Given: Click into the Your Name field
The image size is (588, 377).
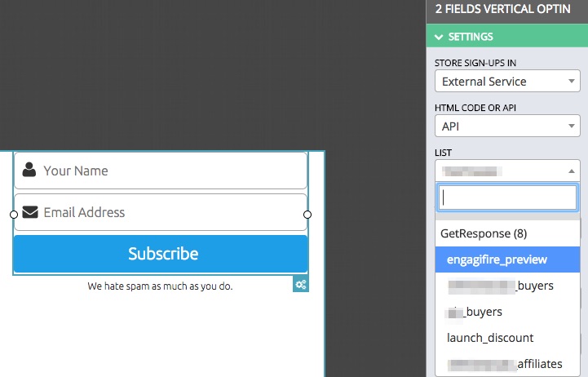Looking at the screenshot, I should click(x=171, y=171).
